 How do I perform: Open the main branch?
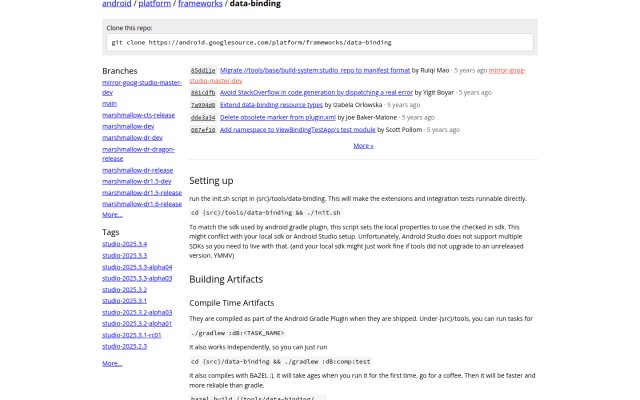(109, 104)
